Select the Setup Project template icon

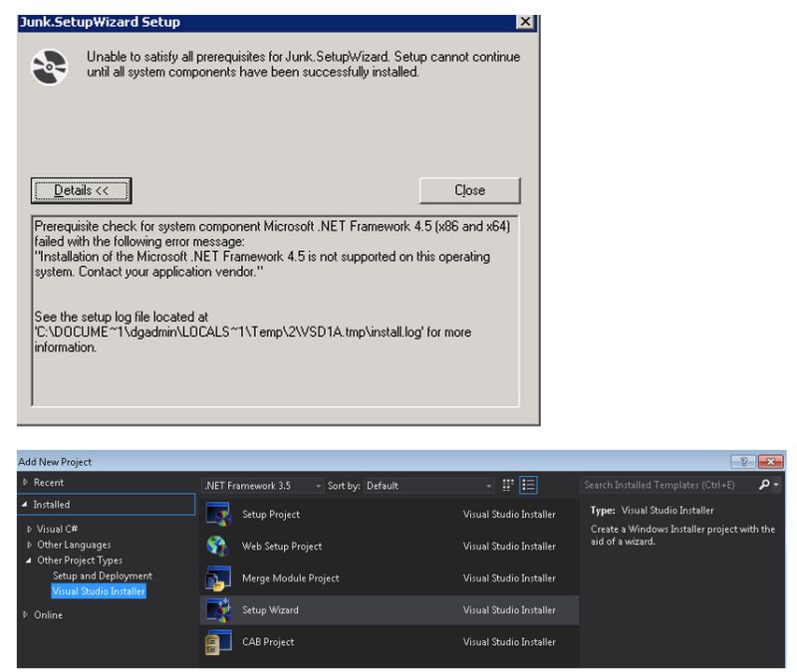click(221, 515)
